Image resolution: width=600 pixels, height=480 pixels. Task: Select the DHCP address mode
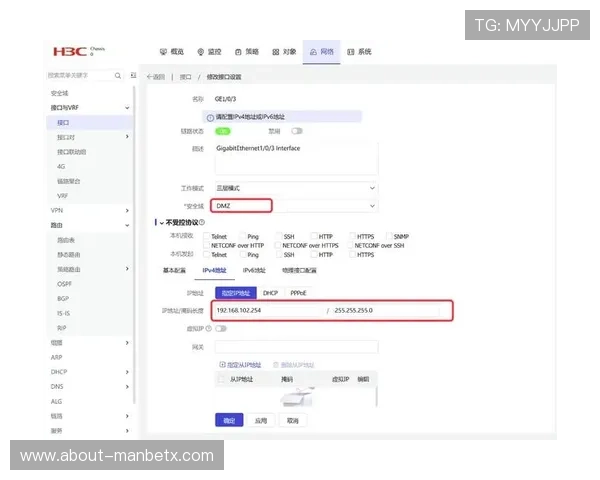pos(270,293)
